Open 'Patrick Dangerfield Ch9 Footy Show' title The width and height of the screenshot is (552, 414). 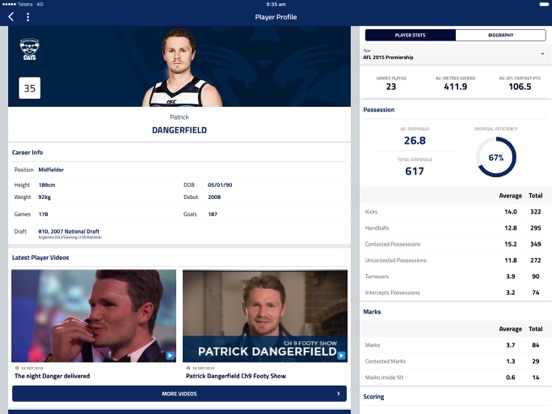[236, 376]
